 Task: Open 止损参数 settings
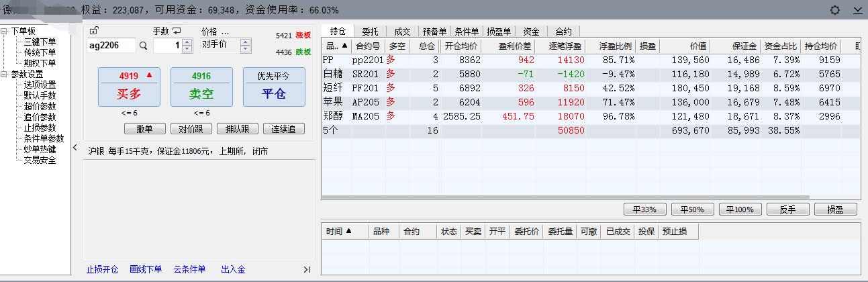tap(40, 128)
